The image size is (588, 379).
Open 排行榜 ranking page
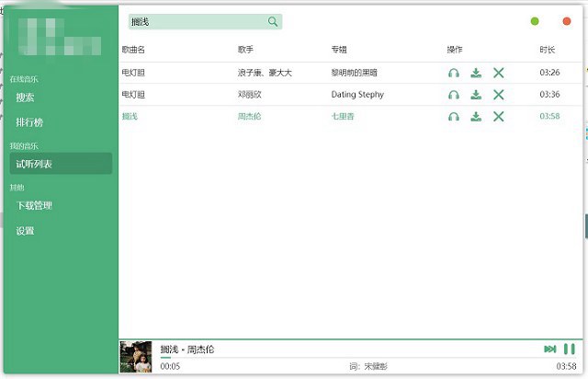pyautogui.click(x=29, y=122)
